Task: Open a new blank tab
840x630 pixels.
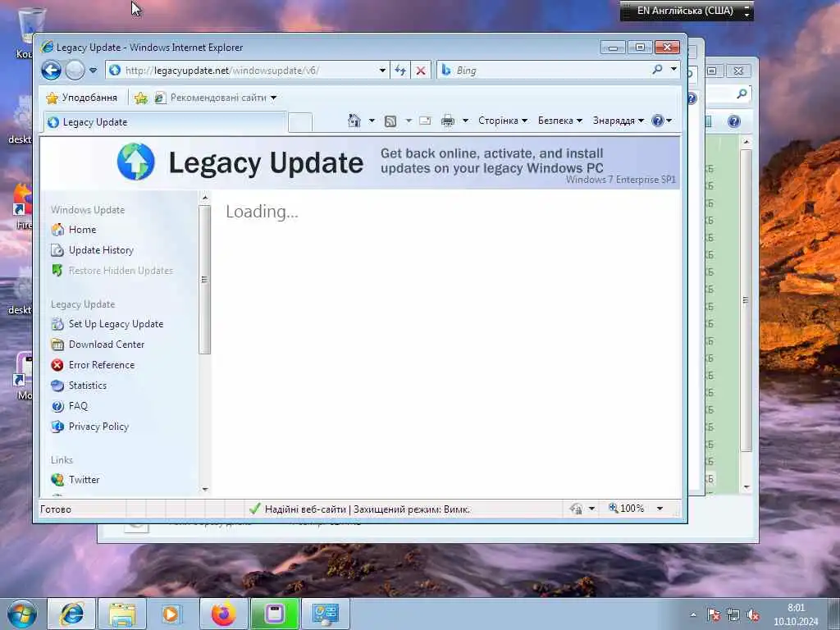Action: [x=300, y=123]
